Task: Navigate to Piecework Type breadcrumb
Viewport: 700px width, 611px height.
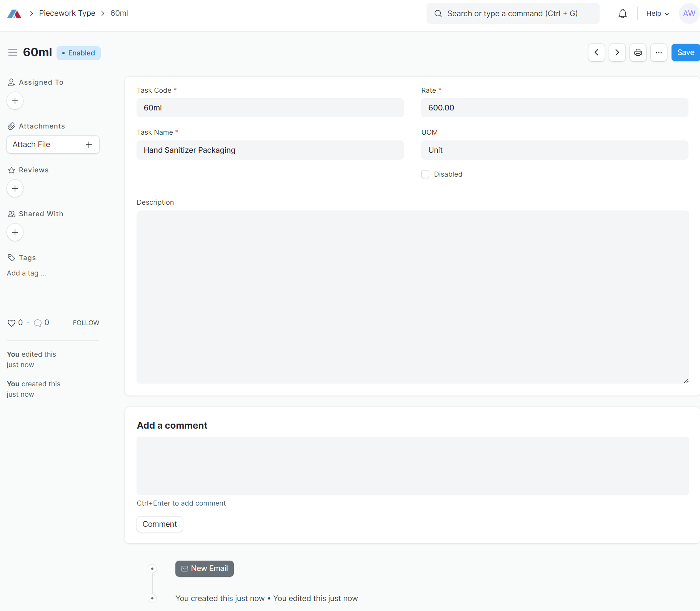Action: tap(67, 13)
